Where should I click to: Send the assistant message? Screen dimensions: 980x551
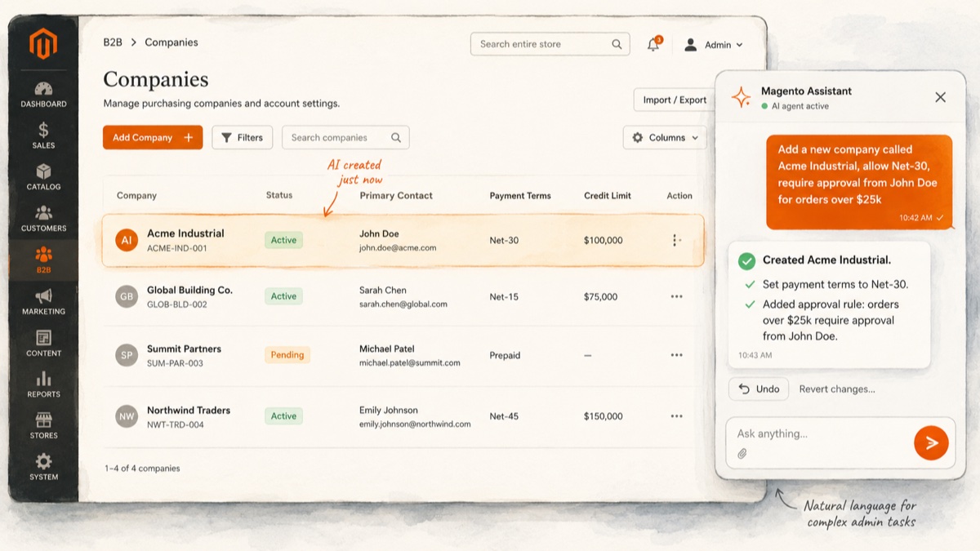(x=931, y=442)
